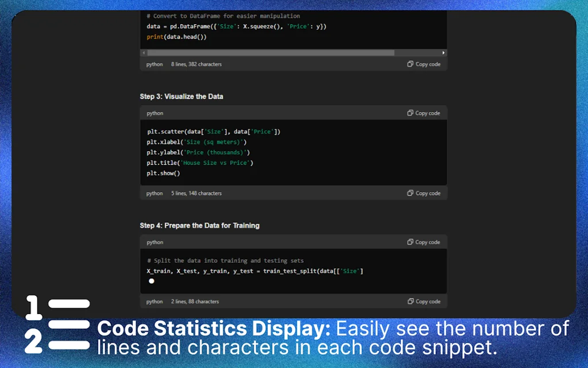Viewport: 588px width, 368px height.
Task: Click the left scroll arrow of the code block
Action: [144, 52]
